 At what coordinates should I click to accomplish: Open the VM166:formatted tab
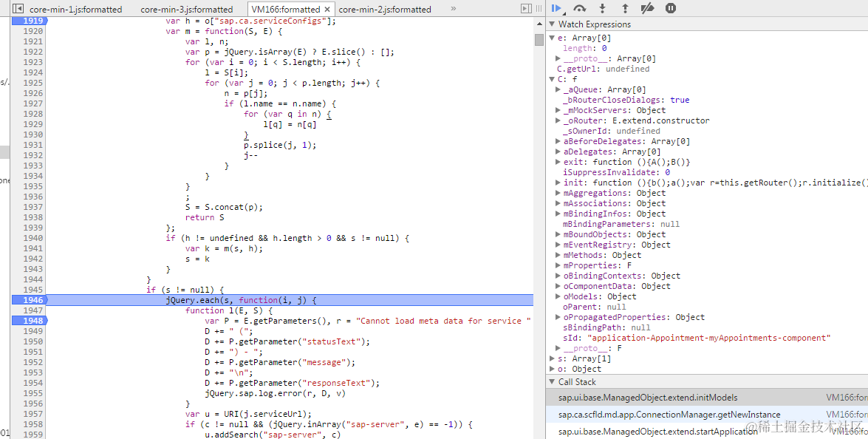[286, 10]
